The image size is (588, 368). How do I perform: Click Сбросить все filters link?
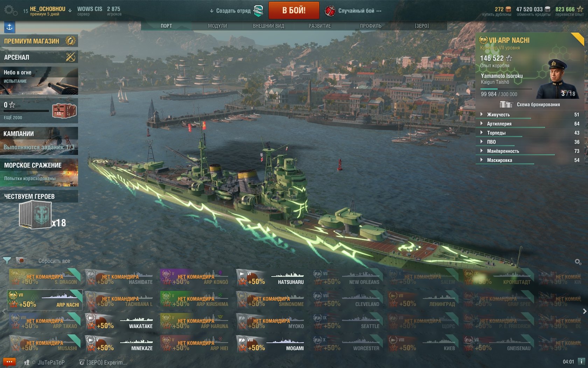tap(54, 261)
